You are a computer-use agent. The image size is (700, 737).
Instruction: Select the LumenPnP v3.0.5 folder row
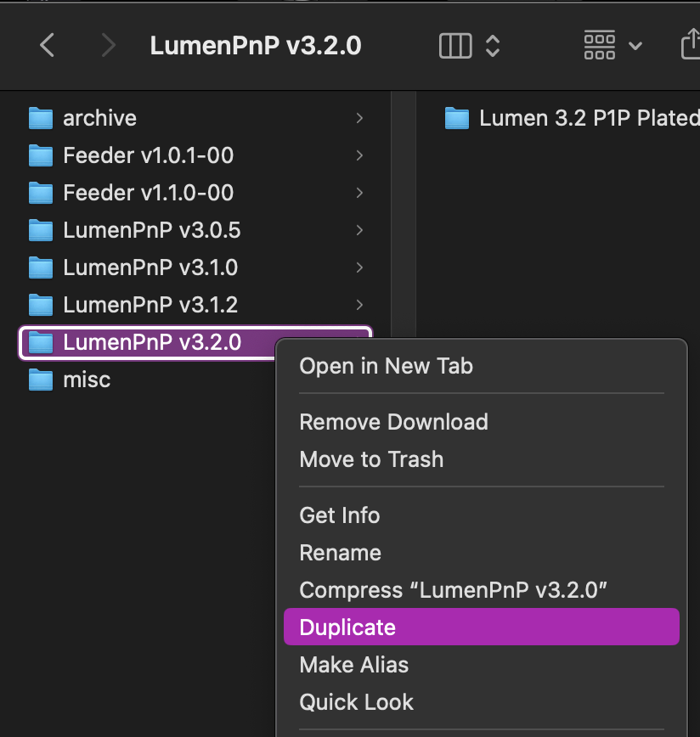[x=151, y=230]
